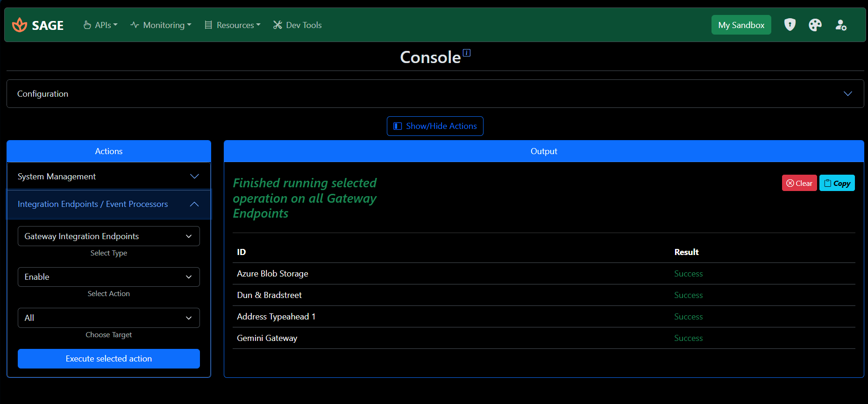Screen dimensions: 868x404
Task: Click the Output panel header
Action: pyautogui.click(x=544, y=151)
